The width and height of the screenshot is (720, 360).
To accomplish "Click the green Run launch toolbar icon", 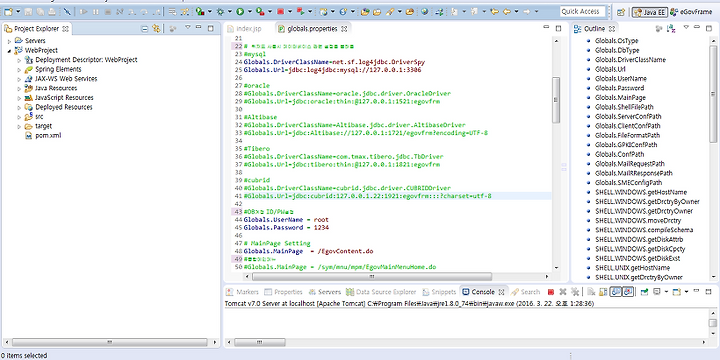I will (x=240, y=11).
